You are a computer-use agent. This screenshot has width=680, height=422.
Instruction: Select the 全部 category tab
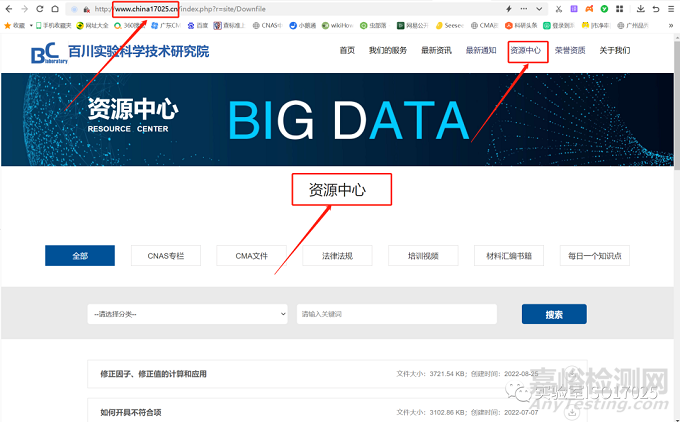pos(80,255)
